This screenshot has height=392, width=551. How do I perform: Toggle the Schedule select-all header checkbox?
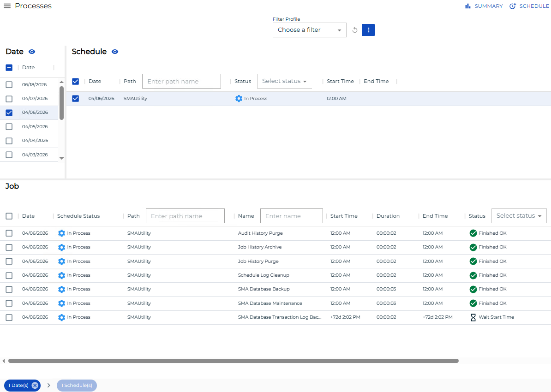click(x=76, y=82)
